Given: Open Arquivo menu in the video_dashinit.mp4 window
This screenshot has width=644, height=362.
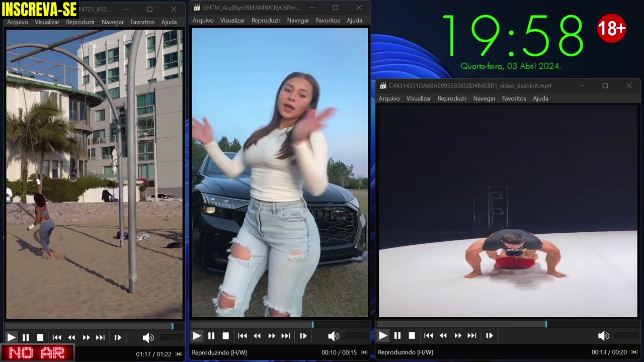Looking at the screenshot, I should [x=389, y=99].
